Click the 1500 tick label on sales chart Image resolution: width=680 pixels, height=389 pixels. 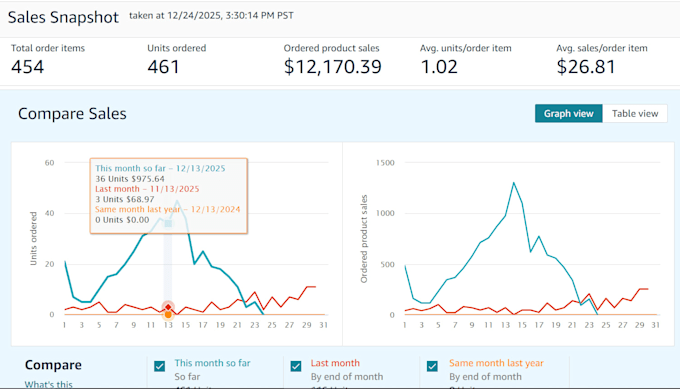click(x=385, y=163)
